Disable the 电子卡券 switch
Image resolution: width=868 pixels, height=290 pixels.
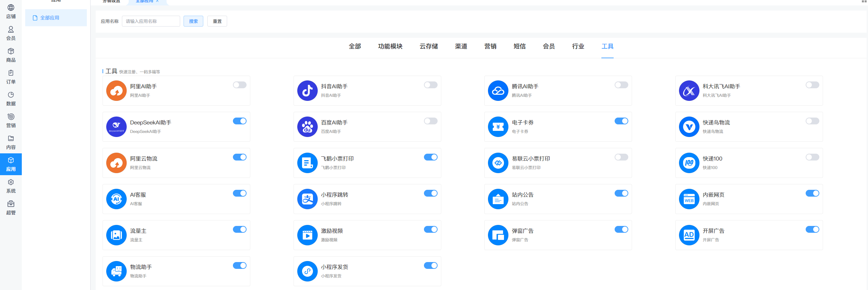(621, 121)
